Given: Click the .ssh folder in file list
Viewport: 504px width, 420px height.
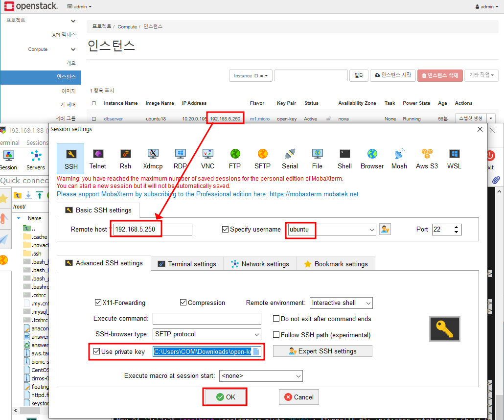Looking at the screenshot, I should pos(32,254).
